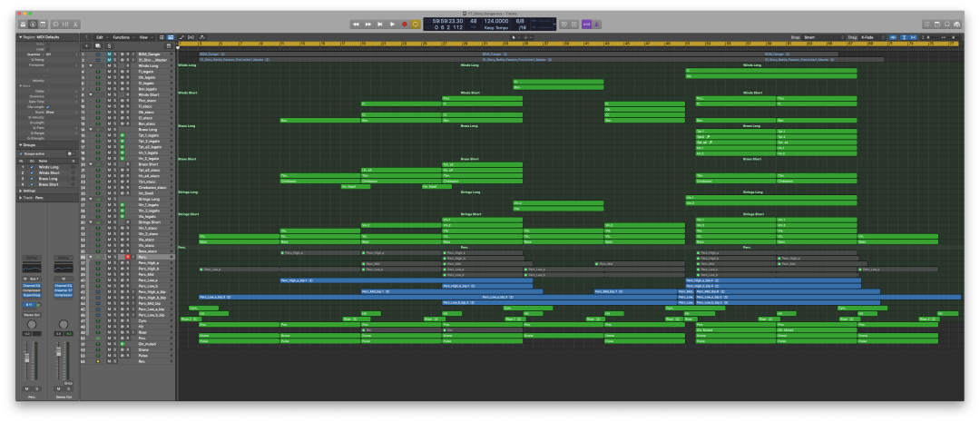This screenshot has height=422, width=980.
Task: Collapse the Brass Long track stack
Action: coord(91,130)
